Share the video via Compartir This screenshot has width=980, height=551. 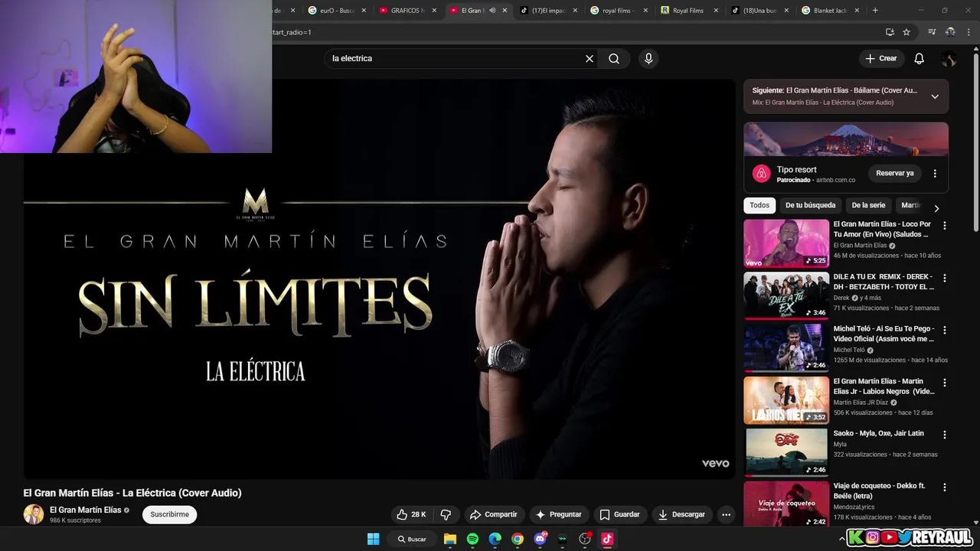(494, 514)
